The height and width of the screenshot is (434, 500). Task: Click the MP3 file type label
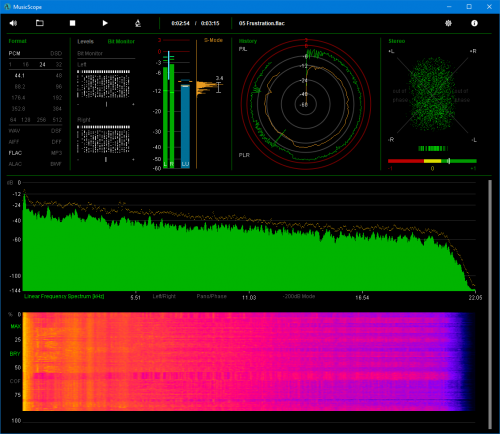[x=56, y=153]
